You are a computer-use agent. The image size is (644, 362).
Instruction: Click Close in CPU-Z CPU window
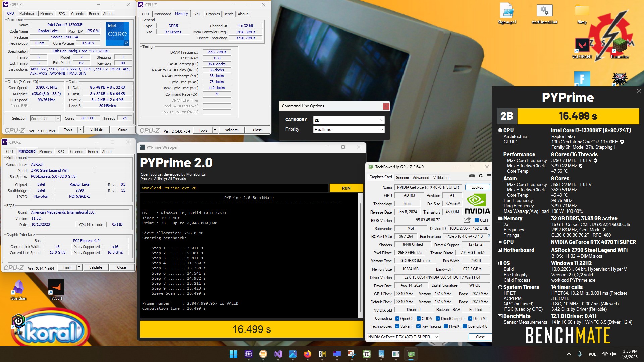pos(122,130)
